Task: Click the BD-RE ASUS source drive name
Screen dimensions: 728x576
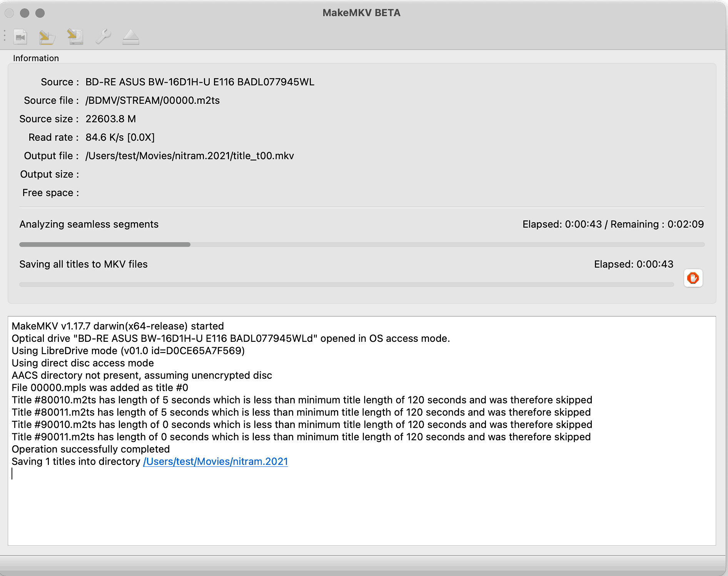Action: 200,82
